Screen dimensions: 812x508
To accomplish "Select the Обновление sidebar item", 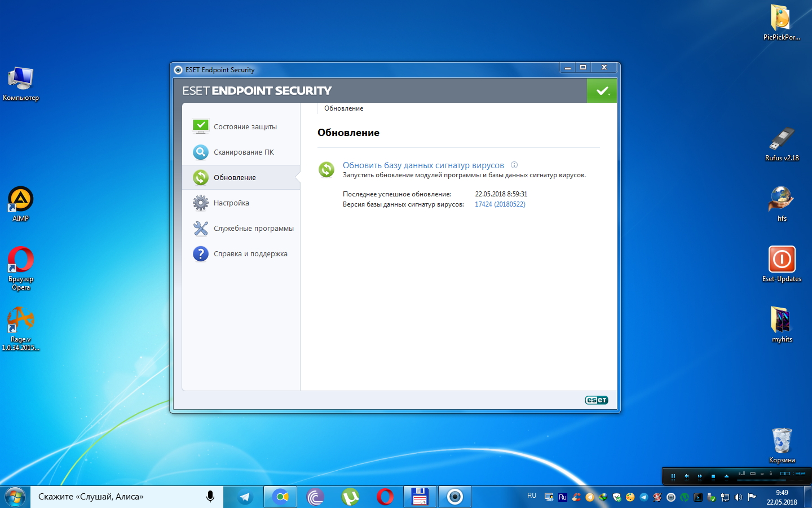I will (241, 177).
